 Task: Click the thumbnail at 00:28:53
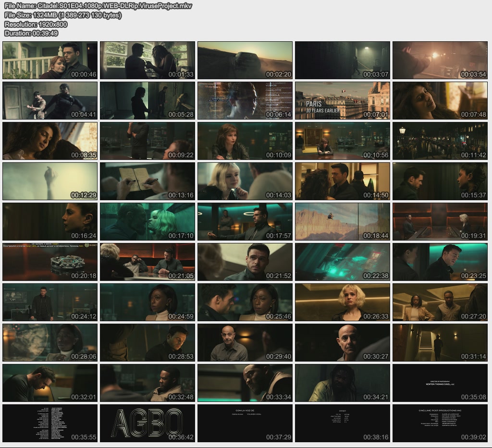point(148,343)
